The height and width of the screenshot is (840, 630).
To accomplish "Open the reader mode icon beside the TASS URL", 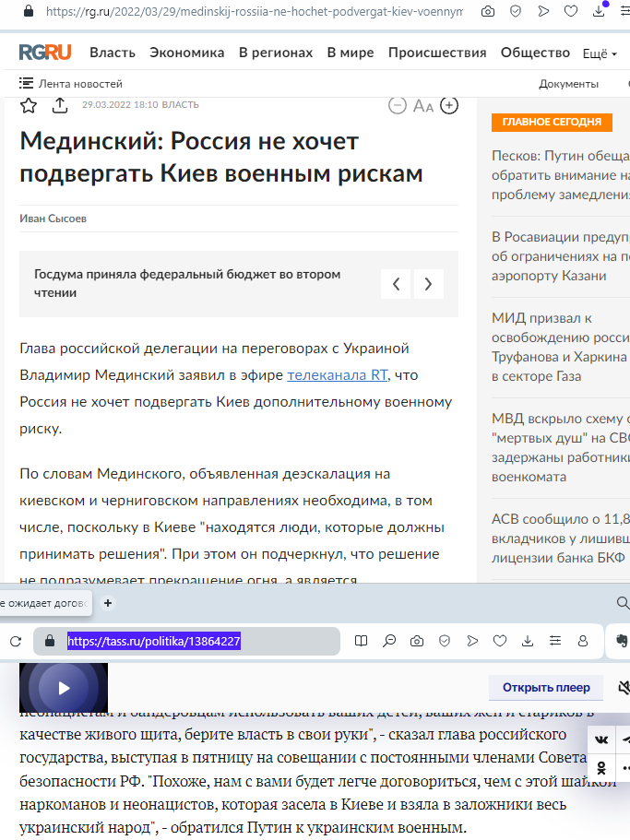I will point(362,641).
